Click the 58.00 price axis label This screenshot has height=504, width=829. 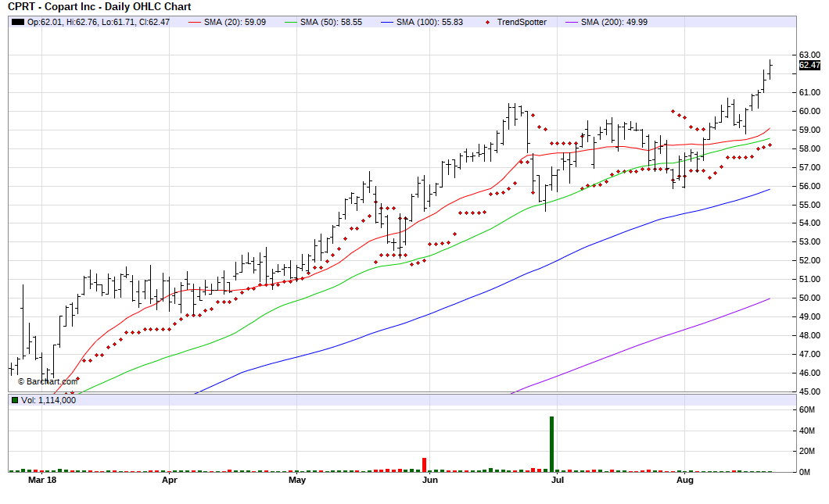click(x=809, y=148)
